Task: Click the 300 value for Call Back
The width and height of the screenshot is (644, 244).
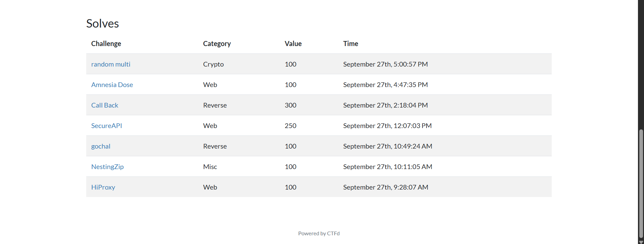Action: [x=290, y=105]
